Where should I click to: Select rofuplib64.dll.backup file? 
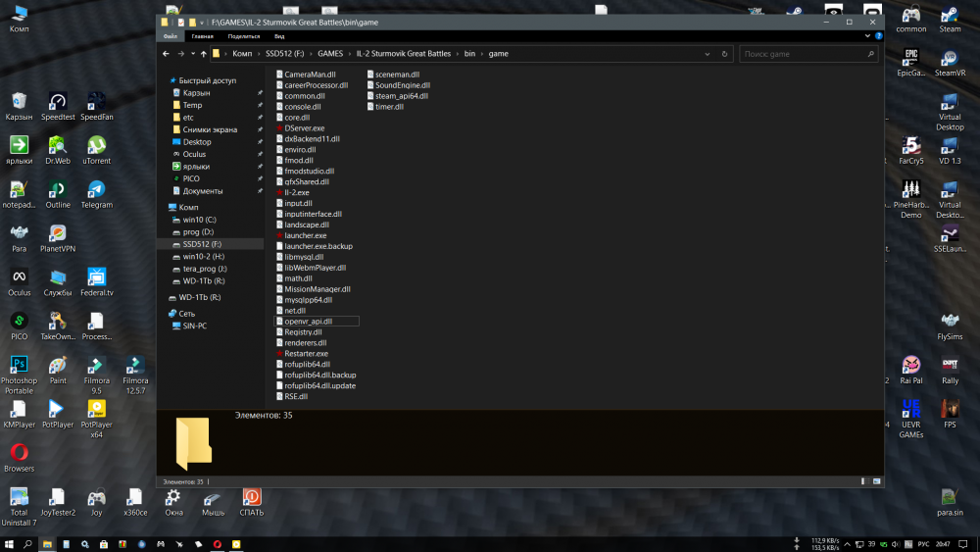coord(316,376)
